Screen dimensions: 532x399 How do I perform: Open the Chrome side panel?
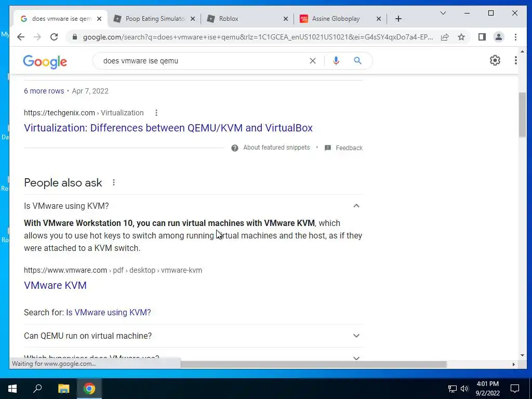point(482,37)
